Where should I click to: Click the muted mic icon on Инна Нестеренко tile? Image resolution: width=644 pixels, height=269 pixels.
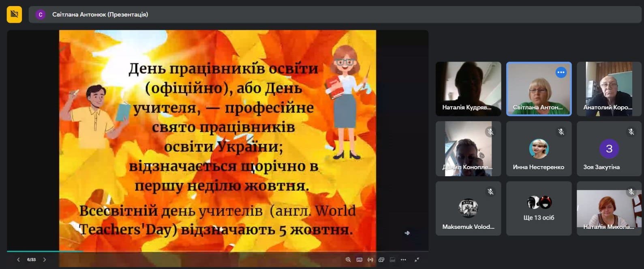pyautogui.click(x=561, y=132)
